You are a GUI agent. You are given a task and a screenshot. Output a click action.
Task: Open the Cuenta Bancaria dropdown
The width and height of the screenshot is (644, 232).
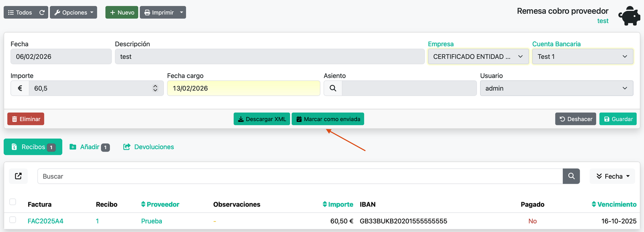[x=582, y=57]
